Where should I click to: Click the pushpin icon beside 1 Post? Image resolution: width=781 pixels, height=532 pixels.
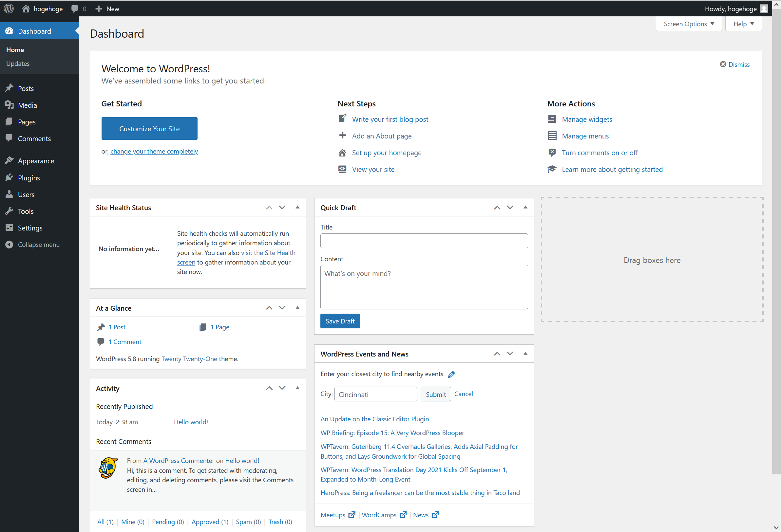101,327
